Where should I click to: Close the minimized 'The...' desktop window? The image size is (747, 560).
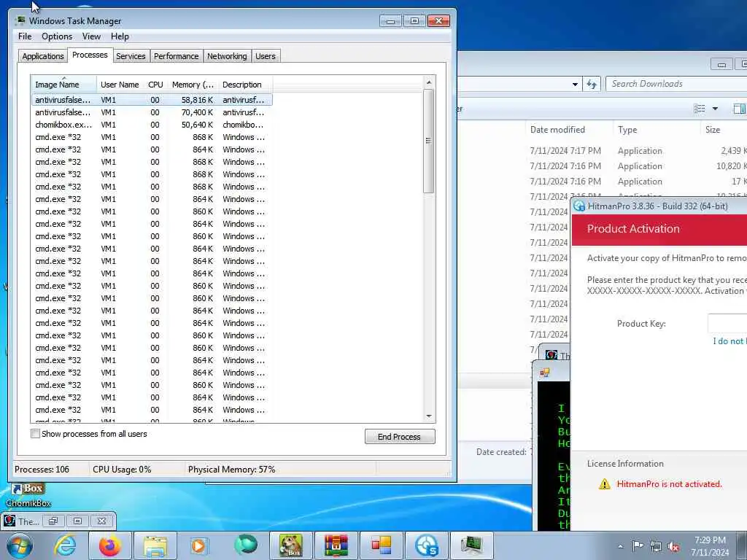click(x=101, y=521)
